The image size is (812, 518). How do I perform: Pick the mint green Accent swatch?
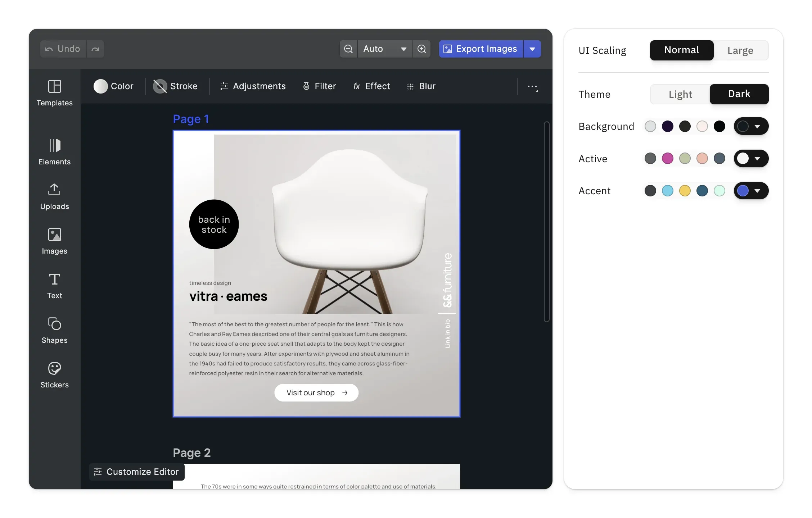point(719,191)
